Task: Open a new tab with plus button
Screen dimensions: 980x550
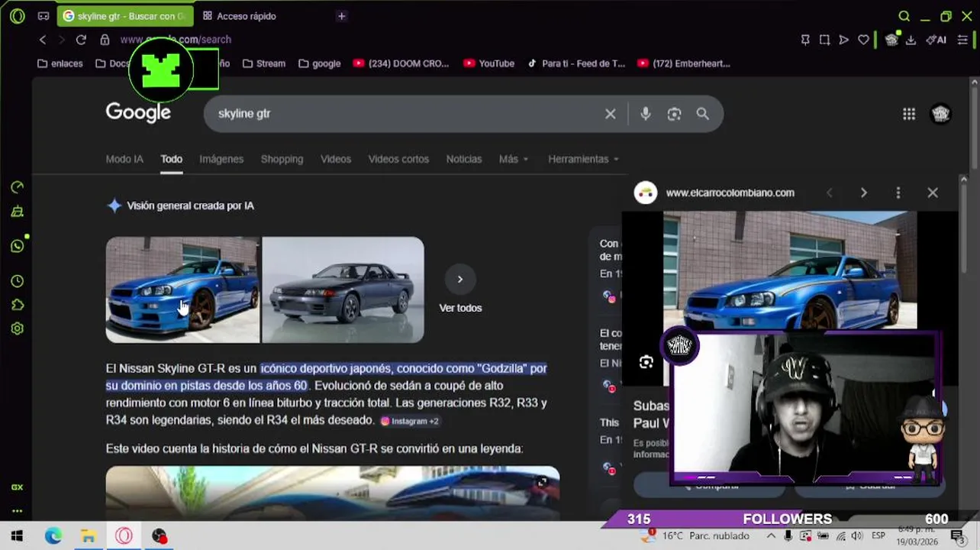Action: click(341, 16)
